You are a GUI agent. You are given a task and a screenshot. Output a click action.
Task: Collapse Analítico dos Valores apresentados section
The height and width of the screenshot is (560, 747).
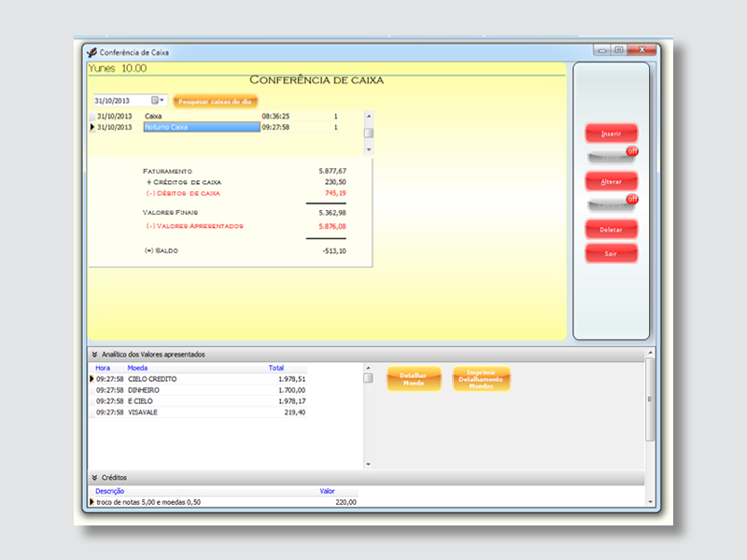(x=95, y=355)
